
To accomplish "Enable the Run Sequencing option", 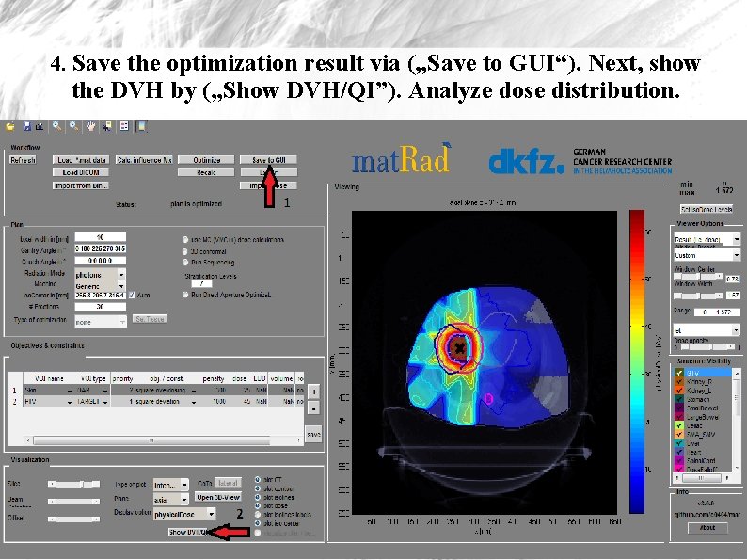I will click(185, 263).
